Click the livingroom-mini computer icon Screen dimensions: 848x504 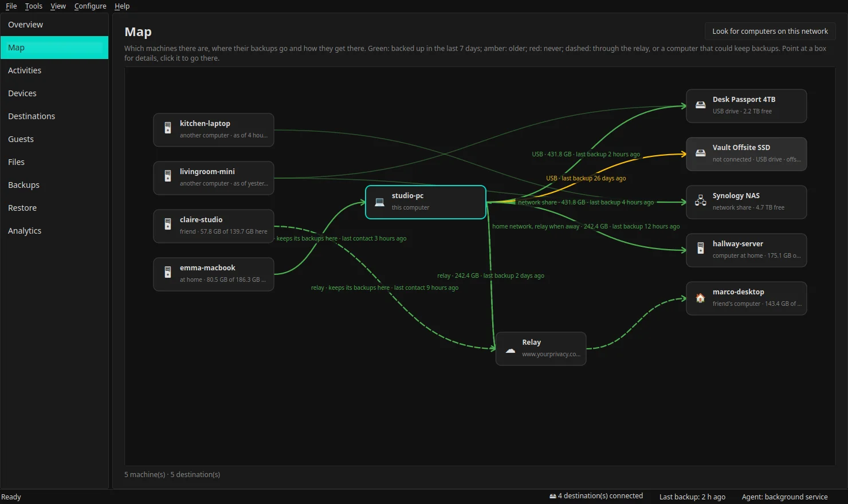click(x=168, y=176)
